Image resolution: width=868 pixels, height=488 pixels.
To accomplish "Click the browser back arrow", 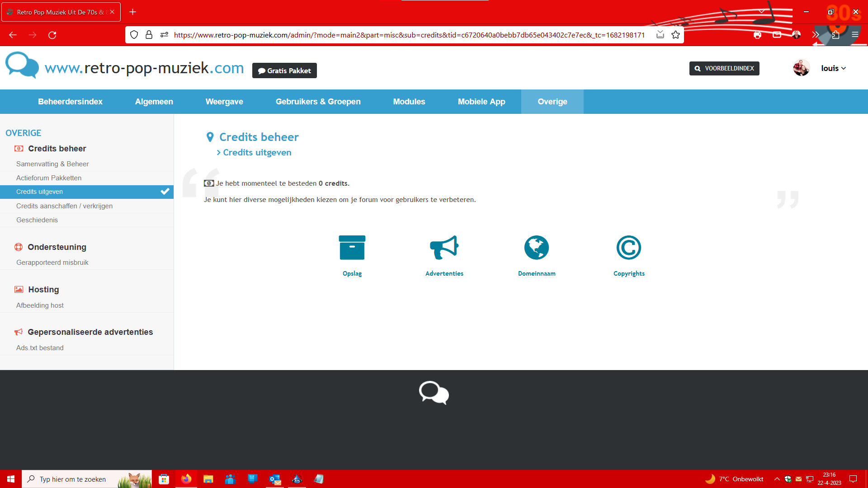I will click(13, 35).
